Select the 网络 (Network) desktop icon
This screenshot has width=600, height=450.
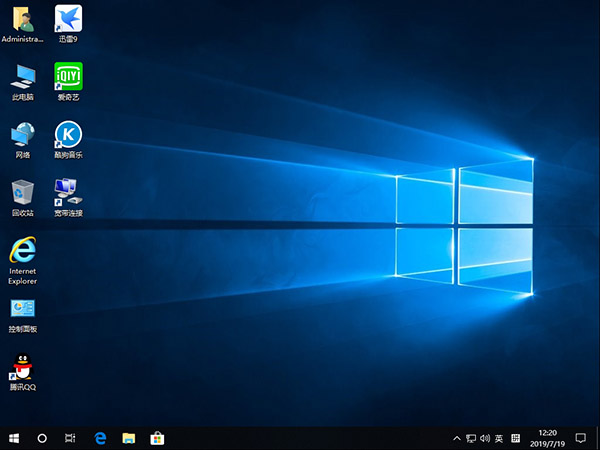(x=23, y=140)
